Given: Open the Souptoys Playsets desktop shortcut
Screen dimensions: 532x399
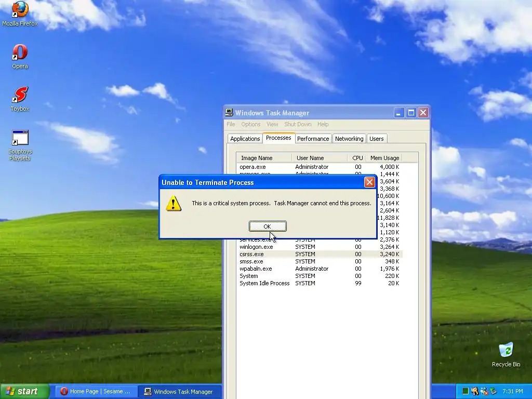Looking at the screenshot, I should tap(20, 145).
